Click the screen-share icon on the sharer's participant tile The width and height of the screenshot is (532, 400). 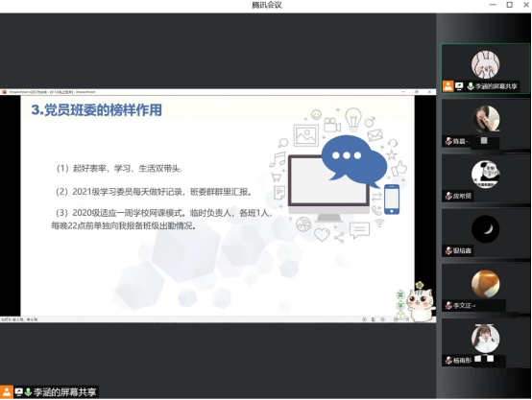(x=459, y=86)
